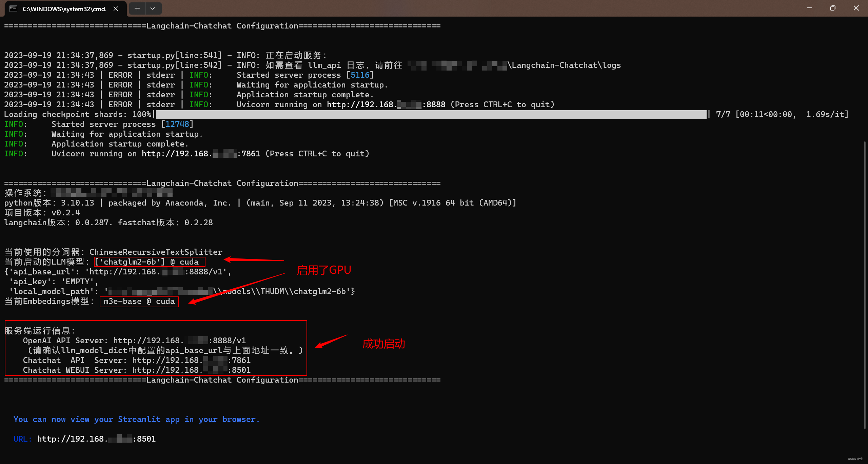Close the terminal window
The width and height of the screenshot is (868, 464).
[x=856, y=8]
